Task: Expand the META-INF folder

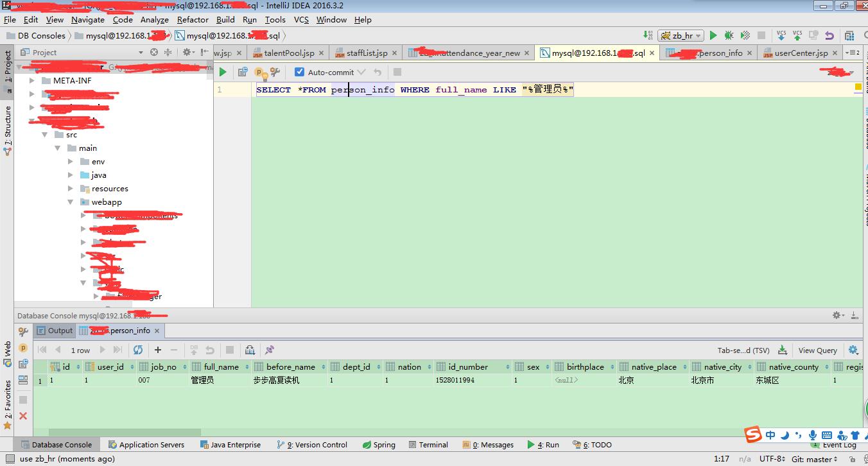Action: click(32, 81)
